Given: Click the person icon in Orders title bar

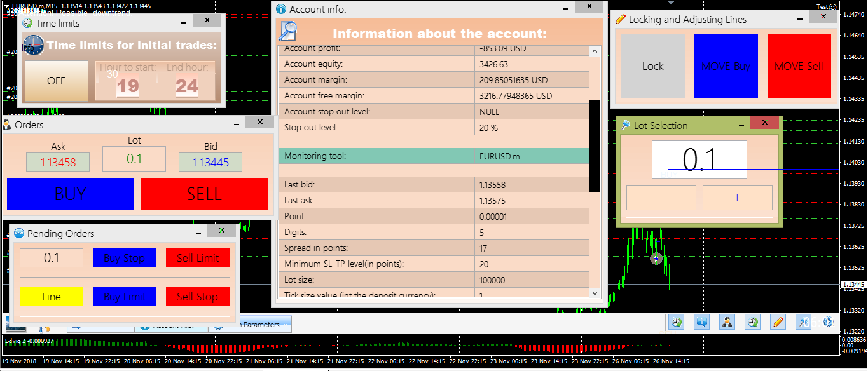Looking at the screenshot, I should (x=7, y=125).
